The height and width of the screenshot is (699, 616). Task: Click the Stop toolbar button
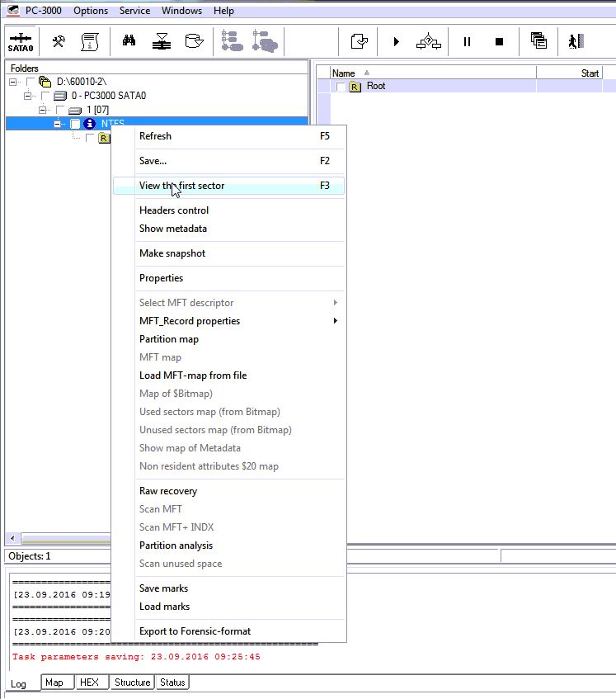(499, 42)
